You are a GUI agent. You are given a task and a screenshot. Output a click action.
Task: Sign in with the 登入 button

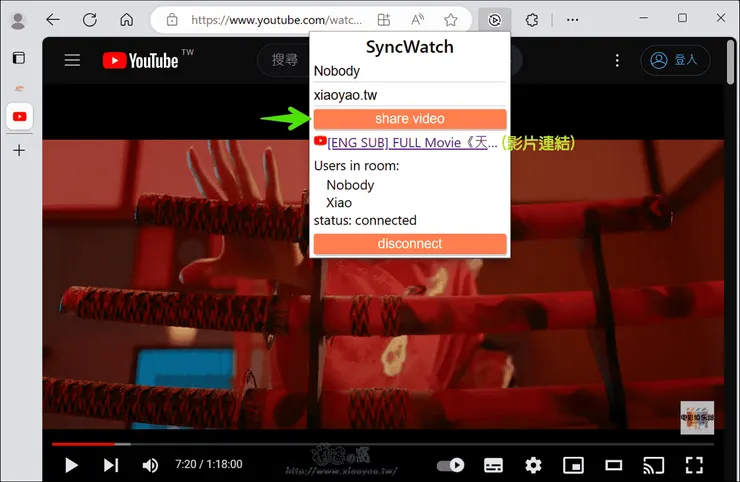point(675,60)
